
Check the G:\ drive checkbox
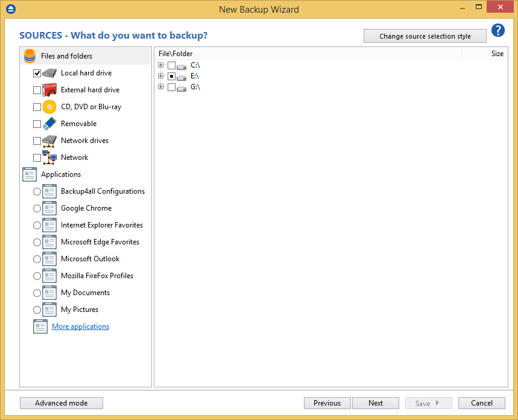[171, 87]
